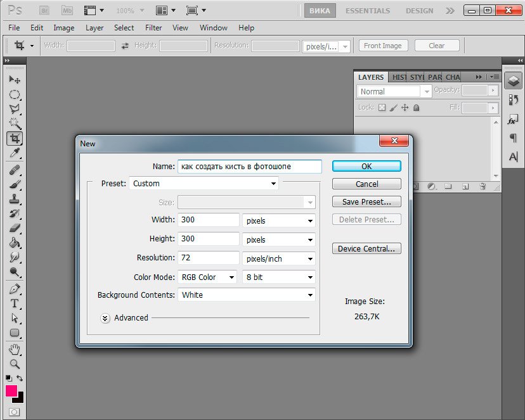Viewport: 525px width, 420px height.
Task: Select the Smudge tool
Action: point(15,257)
